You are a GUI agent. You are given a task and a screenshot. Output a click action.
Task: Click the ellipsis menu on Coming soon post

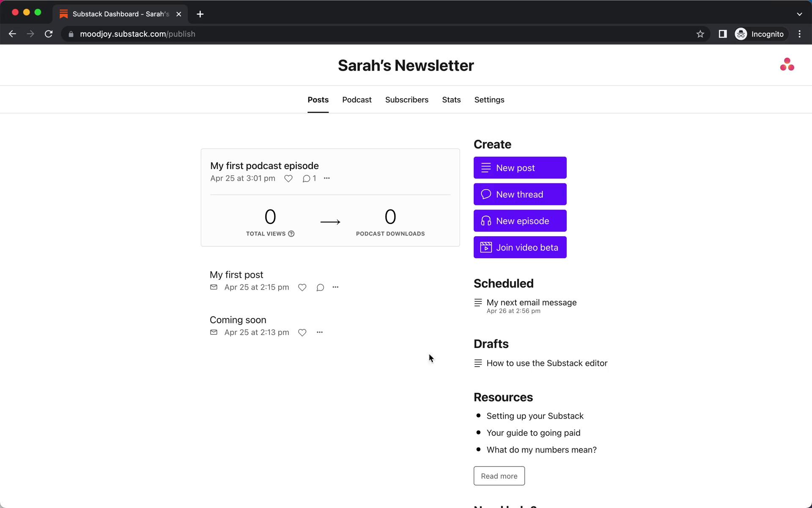pyautogui.click(x=319, y=332)
